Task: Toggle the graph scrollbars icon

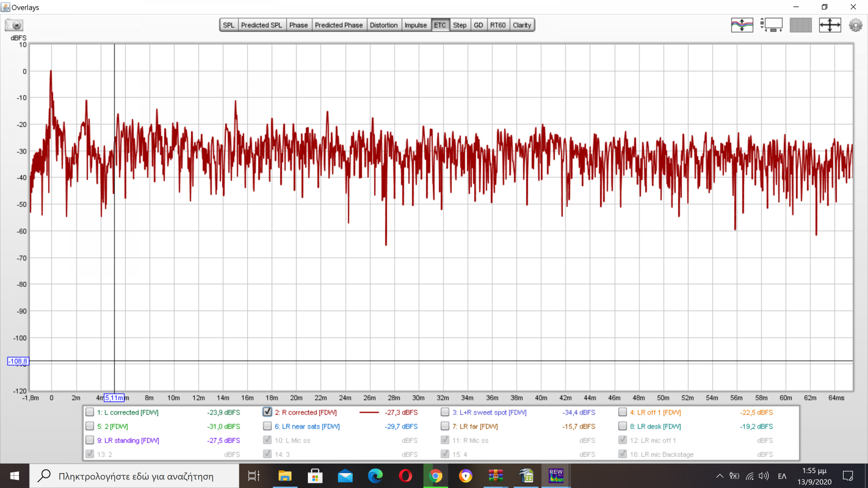Action: tap(771, 25)
